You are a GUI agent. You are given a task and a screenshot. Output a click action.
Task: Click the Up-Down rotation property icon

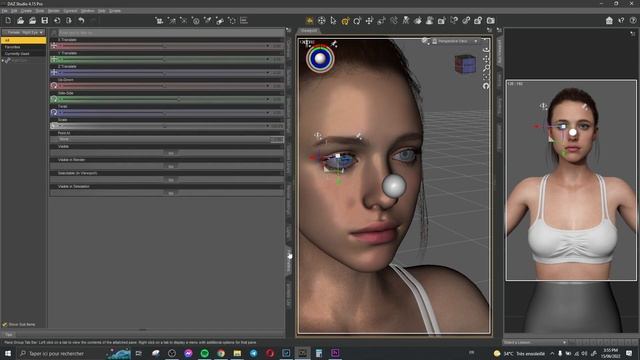[54, 86]
